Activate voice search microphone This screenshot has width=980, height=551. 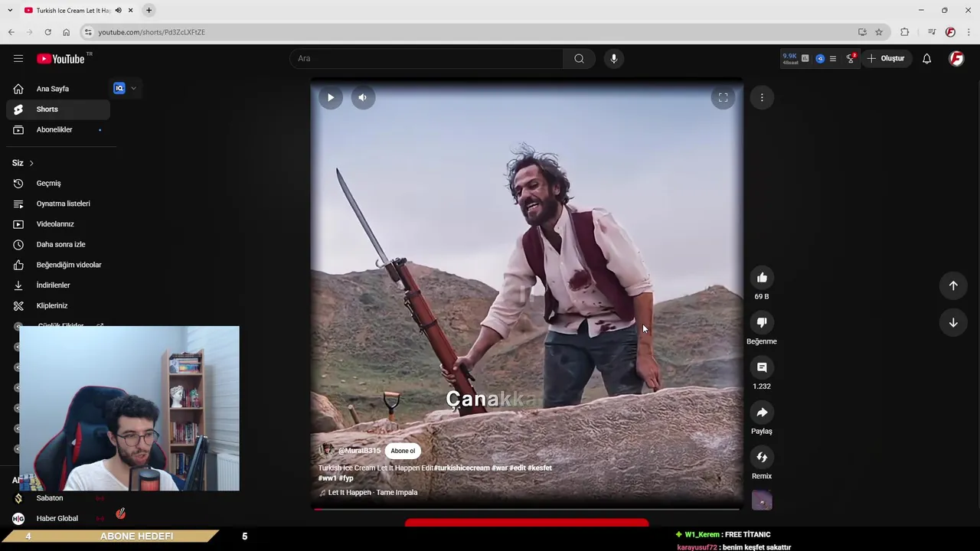pos(613,58)
